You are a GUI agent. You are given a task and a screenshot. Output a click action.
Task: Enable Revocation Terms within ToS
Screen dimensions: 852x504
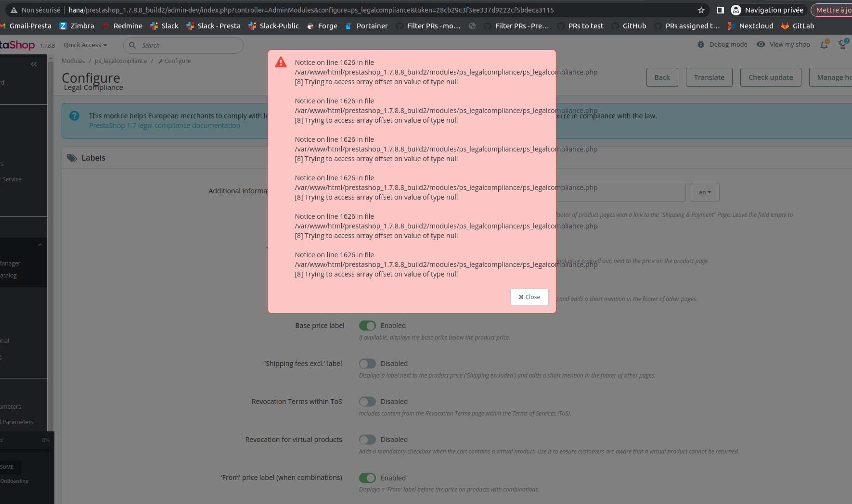(x=367, y=402)
